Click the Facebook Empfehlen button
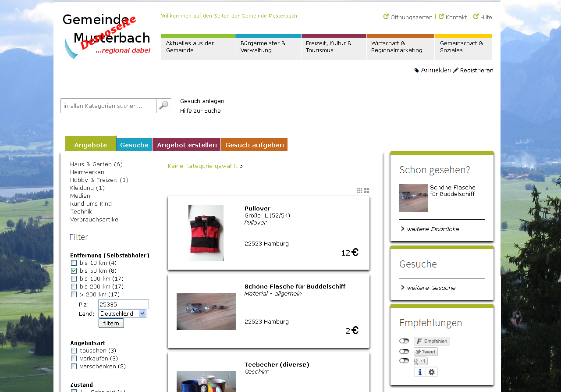Image resolution: width=561 pixels, height=392 pixels. coord(432,341)
